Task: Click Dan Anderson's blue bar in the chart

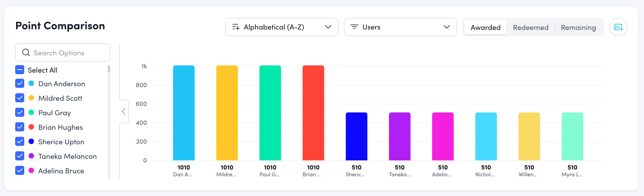Action: click(x=183, y=113)
